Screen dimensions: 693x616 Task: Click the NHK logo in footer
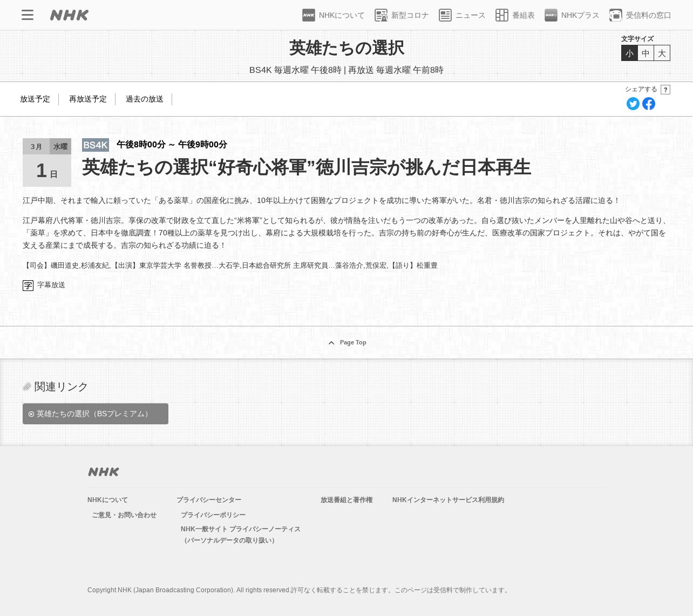104,472
